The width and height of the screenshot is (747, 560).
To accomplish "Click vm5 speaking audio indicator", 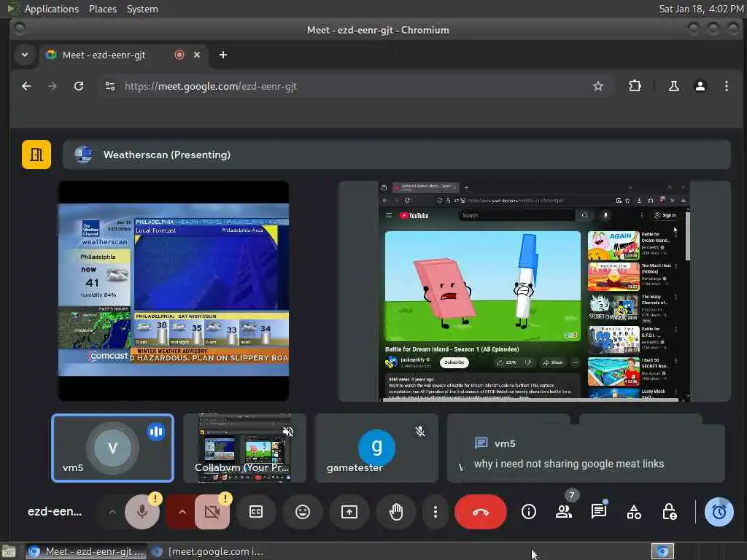I will point(156,432).
